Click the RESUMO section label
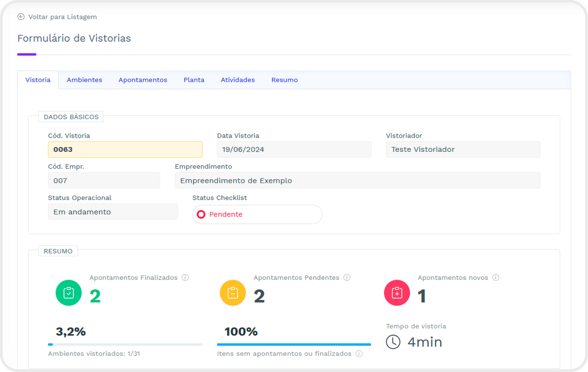Screen dimensions: 588x372 click(x=58, y=251)
